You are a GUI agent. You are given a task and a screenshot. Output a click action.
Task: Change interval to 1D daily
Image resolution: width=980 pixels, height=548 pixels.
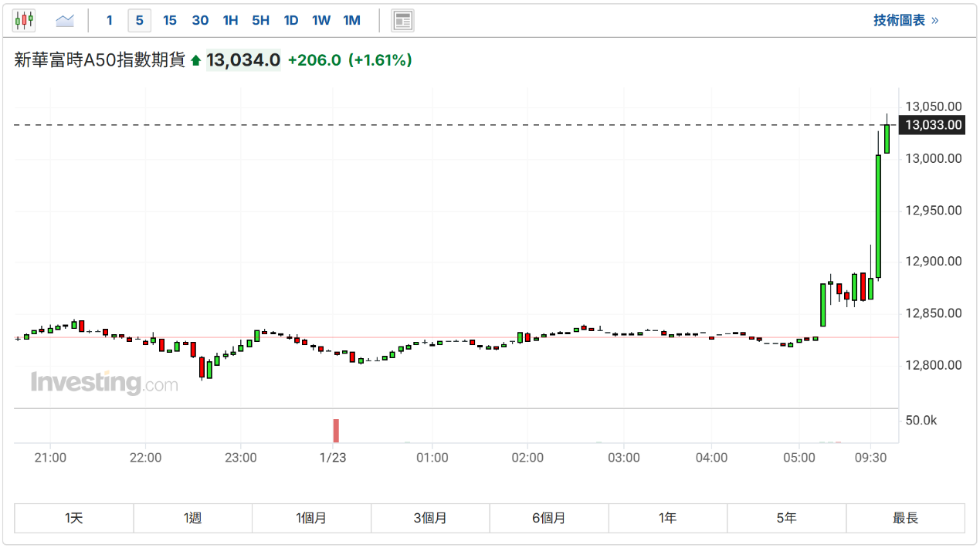[x=290, y=20]
